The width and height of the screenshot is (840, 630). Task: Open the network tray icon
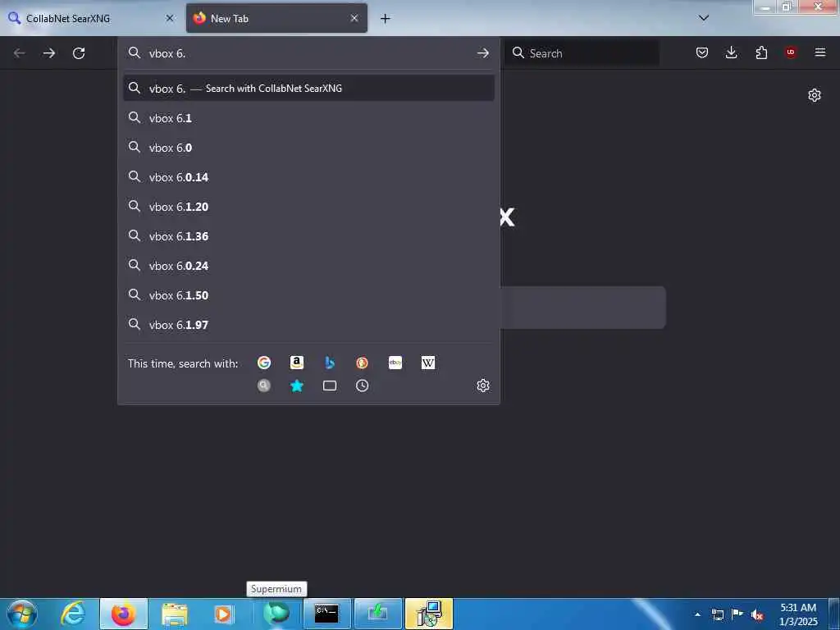coord(717,614)
